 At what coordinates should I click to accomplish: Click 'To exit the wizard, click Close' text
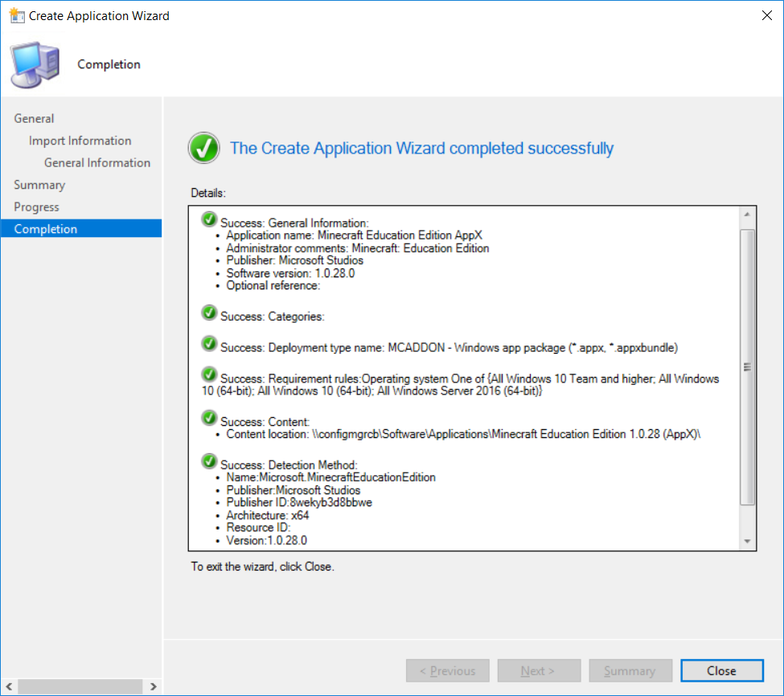pyautogui.click(x=262, y=567)
